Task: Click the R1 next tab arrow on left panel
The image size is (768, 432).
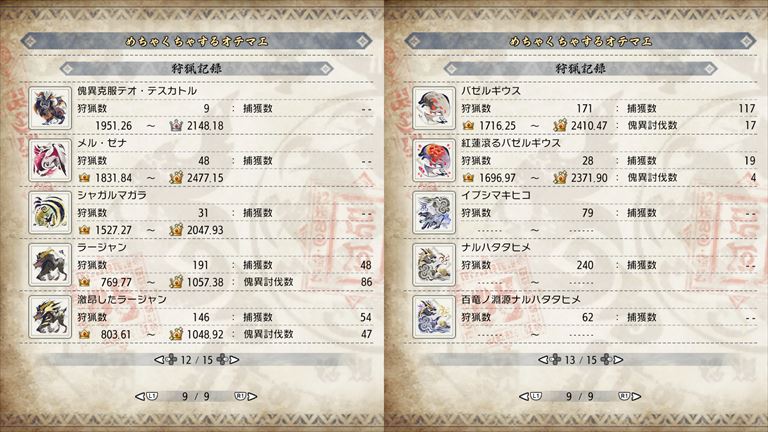Action: [246, 396]
